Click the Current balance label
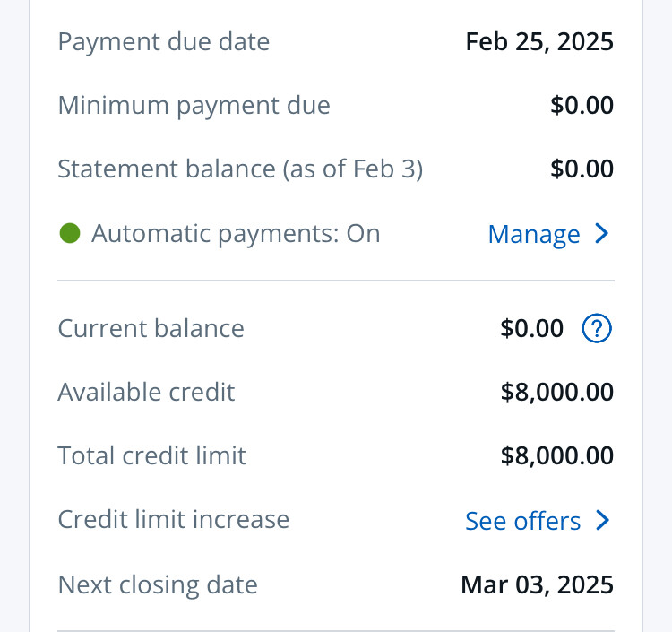 pyautogui.click(x=151, y=329)
